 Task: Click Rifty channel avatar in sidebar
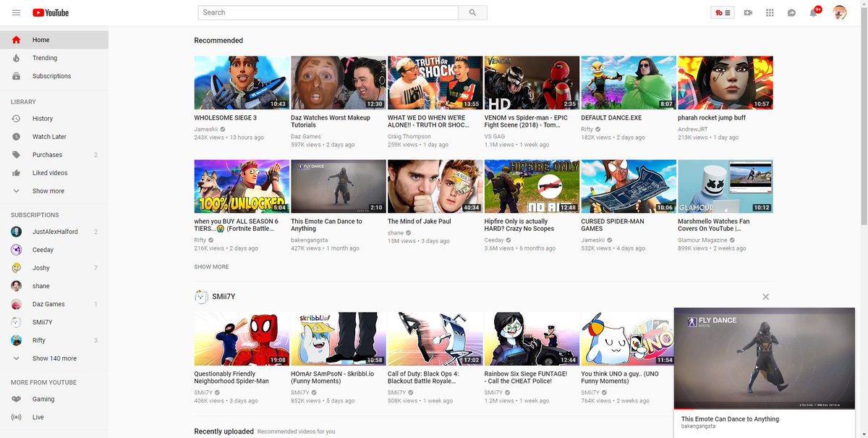click(16, 340)
